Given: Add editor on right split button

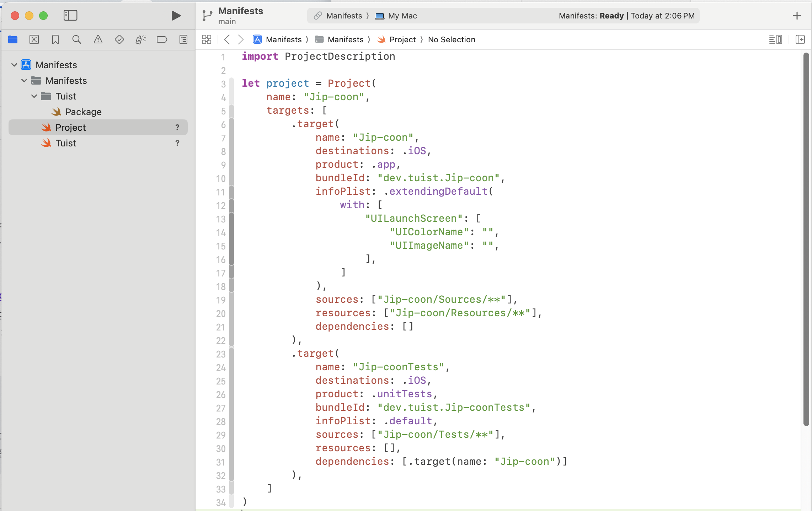Looking at the screenshot, I should pos(800,39).
